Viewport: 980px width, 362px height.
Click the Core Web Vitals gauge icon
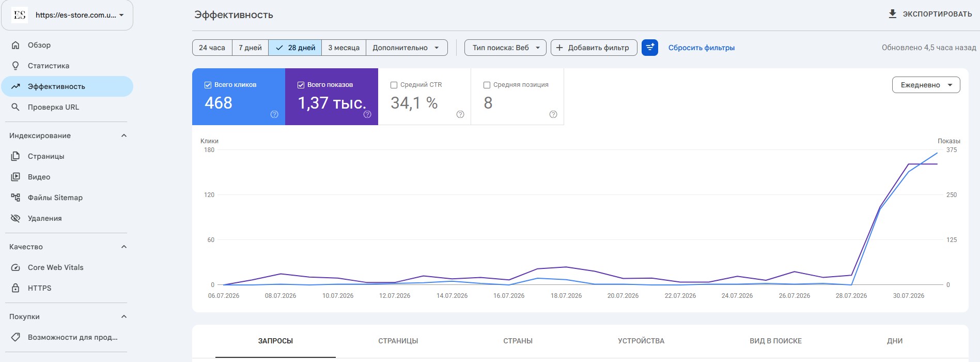[16, 267]
